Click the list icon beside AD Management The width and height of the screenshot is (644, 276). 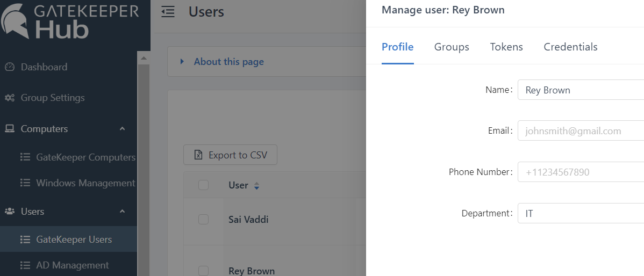click(25, 265)
